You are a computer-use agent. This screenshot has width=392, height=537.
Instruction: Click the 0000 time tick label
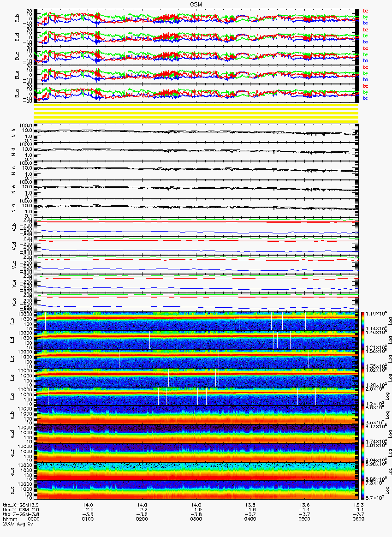(34, 519)
